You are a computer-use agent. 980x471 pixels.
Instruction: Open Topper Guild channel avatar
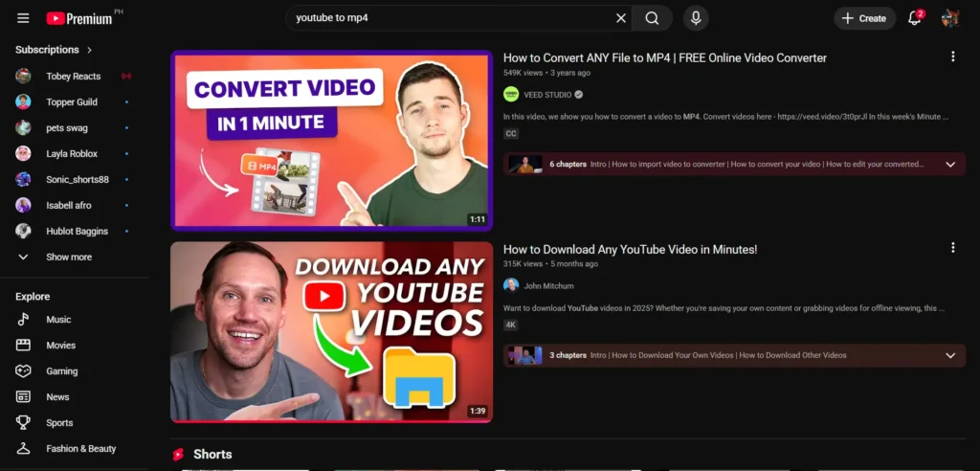tap(23, 102)
